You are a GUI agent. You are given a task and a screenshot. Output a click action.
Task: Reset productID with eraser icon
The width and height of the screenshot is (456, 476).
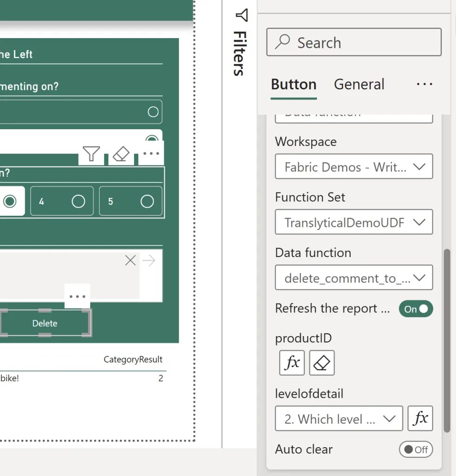[x=322, y=363]
